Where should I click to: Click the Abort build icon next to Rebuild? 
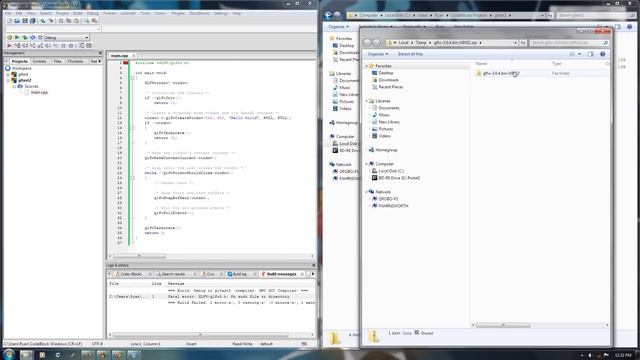tap(40, 38)
